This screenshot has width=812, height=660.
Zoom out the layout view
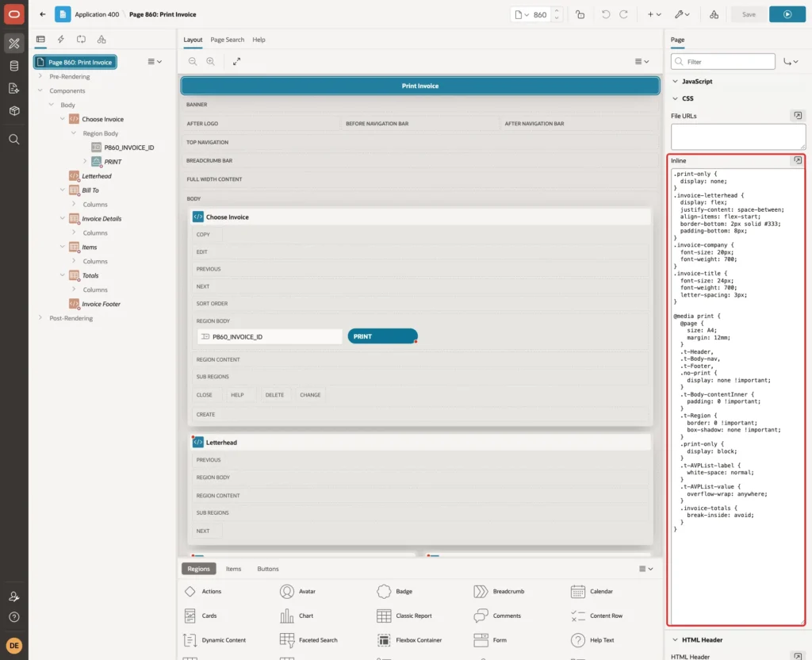(x=193, y=62)
